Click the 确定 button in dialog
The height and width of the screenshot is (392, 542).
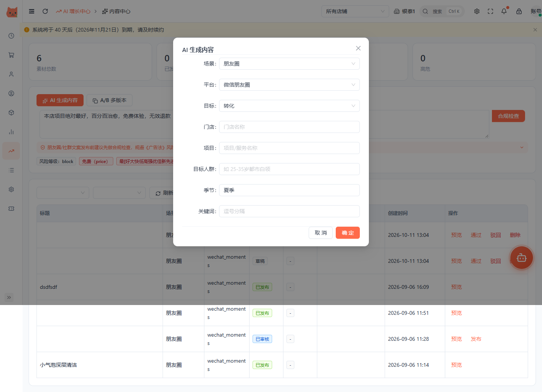(x=348, y=233)
